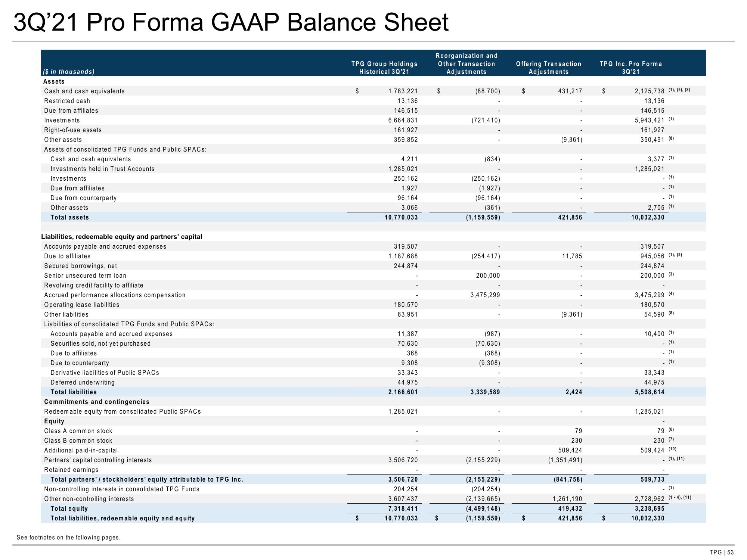Click the pro forma stockholders' equity value 509,733
The width and height of the screenshot is (747, 560).
[653, 479]
